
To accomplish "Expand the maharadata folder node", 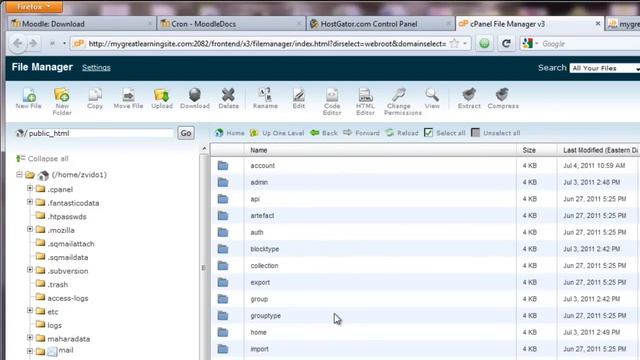I will coord(30,338).
